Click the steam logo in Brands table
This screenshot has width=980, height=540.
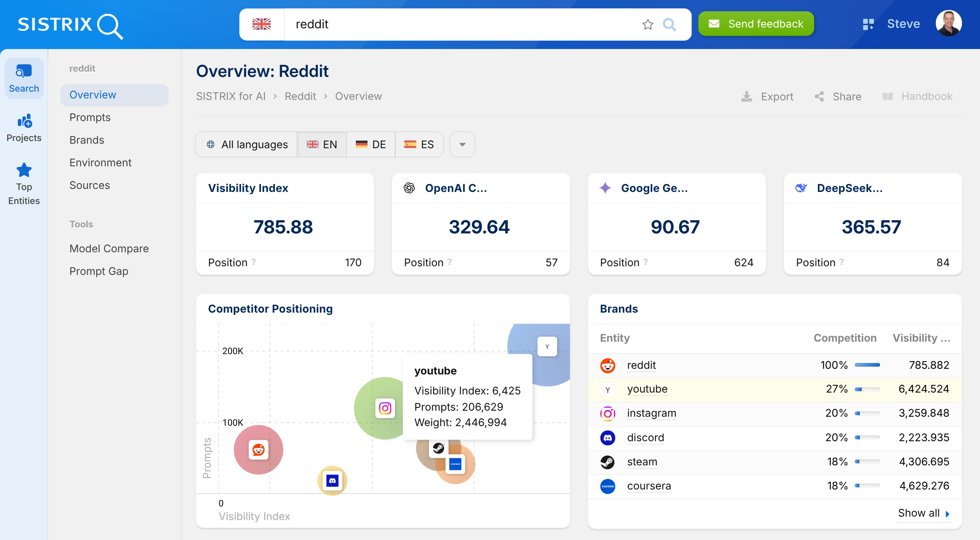pyautogui.click(x=608, y=462)
